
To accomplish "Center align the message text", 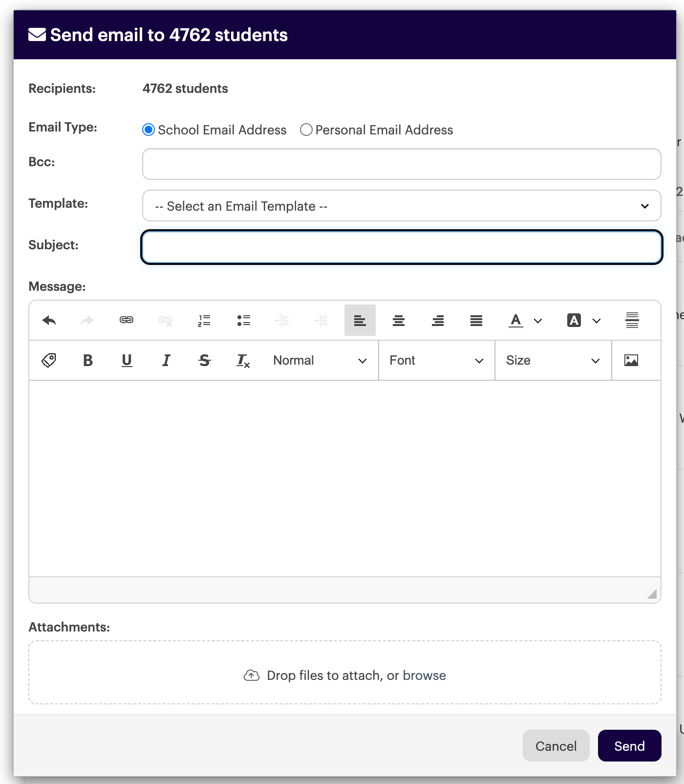I will [399, 321].
